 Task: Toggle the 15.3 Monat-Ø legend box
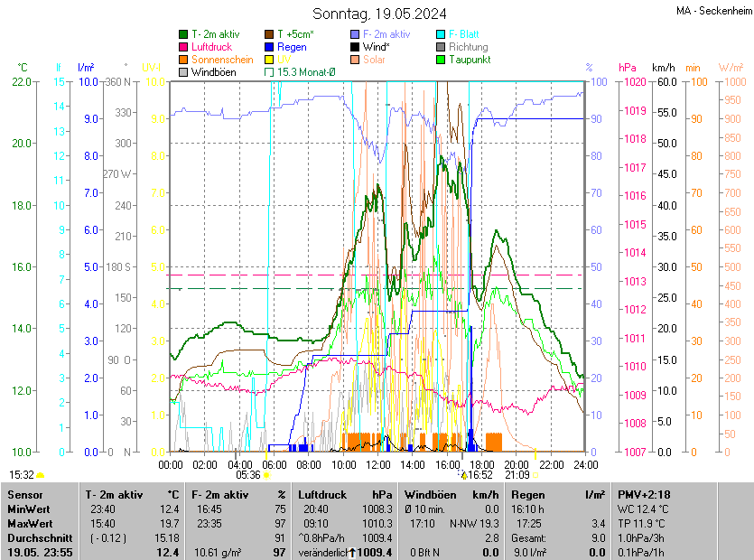click(x=269, y=72)
